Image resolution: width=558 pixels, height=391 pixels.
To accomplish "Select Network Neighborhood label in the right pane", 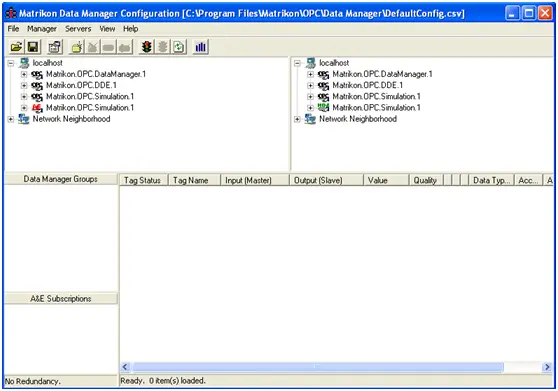I will [x=358, y=119].
